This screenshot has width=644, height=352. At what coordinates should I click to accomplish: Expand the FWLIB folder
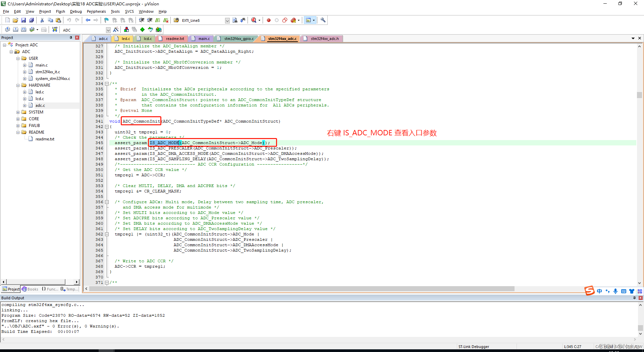[x=18, y=125]
